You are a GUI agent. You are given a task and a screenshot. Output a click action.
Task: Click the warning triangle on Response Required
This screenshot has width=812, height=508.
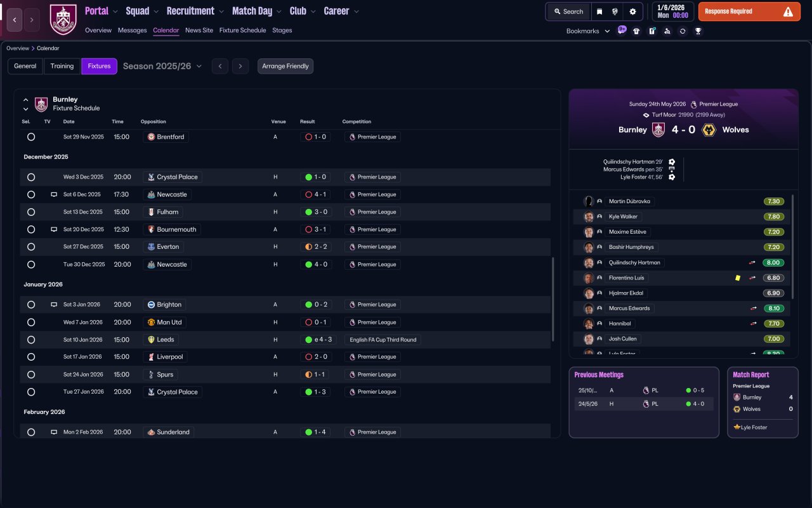[788, 11]
